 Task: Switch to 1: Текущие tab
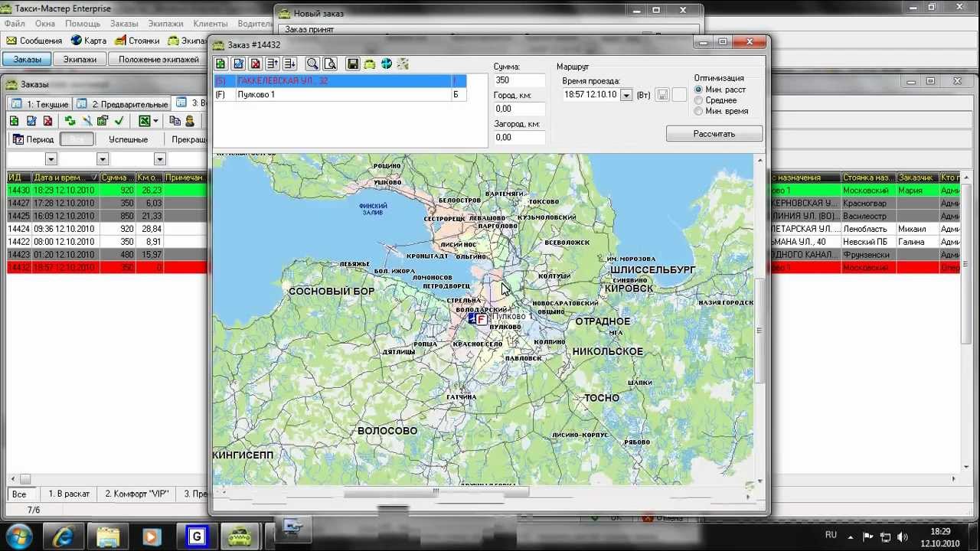click(40, 104)
